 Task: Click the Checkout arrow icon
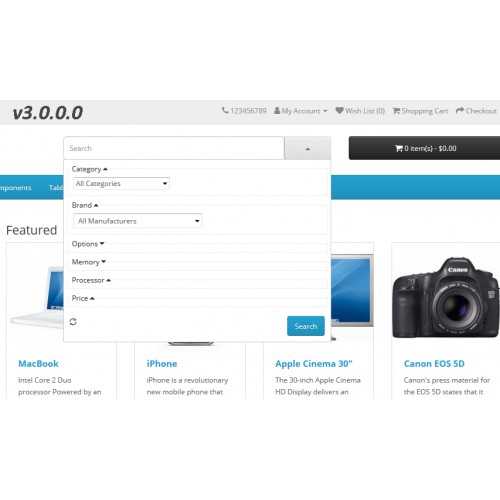pyautogui.click(x=460, y=110)
